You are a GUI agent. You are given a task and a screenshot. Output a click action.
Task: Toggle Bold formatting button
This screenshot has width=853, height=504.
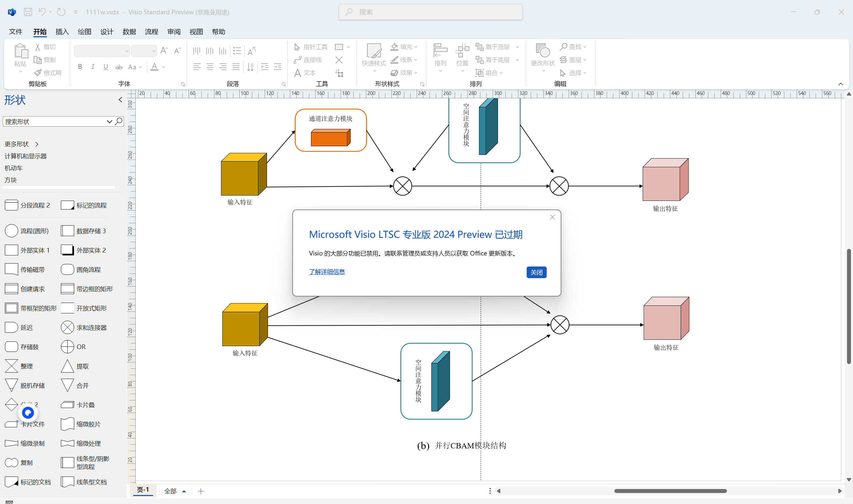coord(80,67)
